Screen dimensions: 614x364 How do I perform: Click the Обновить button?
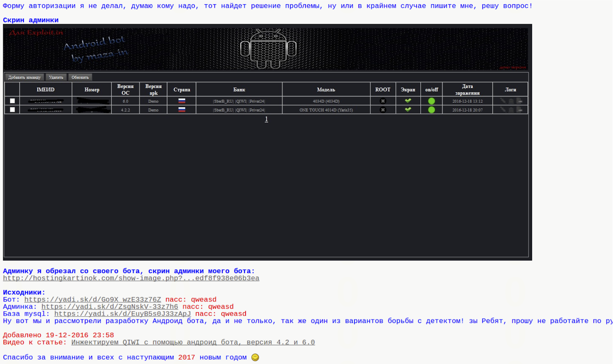[x=80, y=77]
